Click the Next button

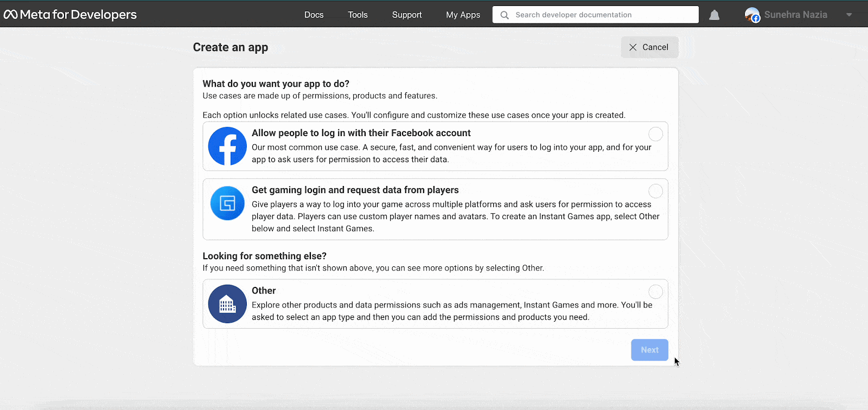click(649, 350)
